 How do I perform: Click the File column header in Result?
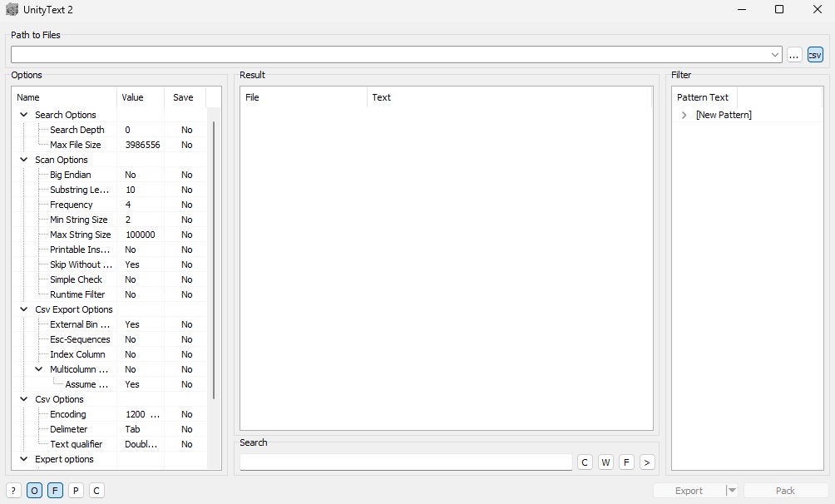(303, 97)
